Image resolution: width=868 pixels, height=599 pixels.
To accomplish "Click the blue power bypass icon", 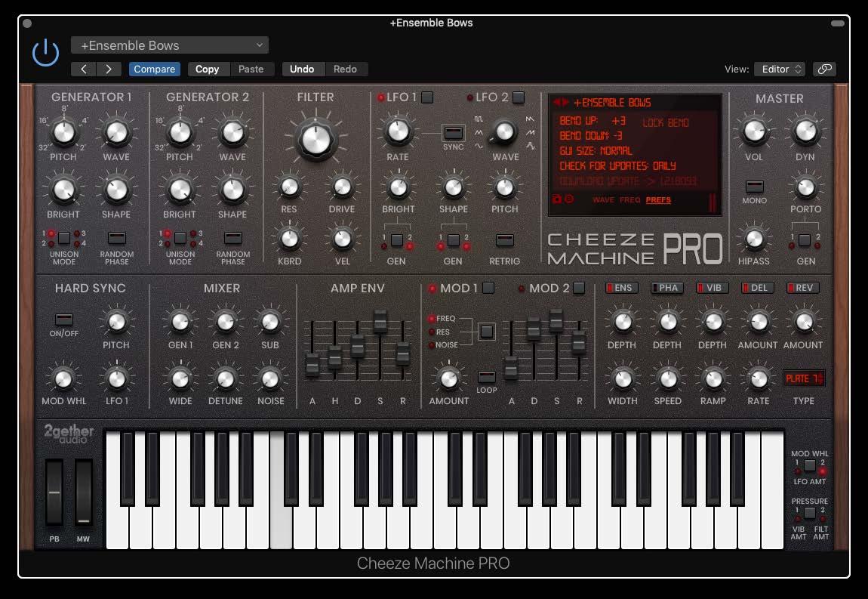I will coord(45,53).
